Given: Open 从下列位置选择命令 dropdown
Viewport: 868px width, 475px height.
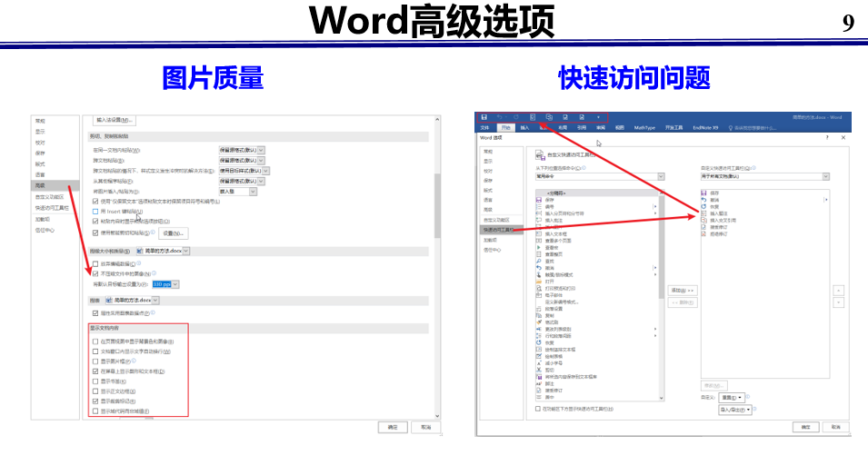Looking at the screenshot, I should 600,176.
